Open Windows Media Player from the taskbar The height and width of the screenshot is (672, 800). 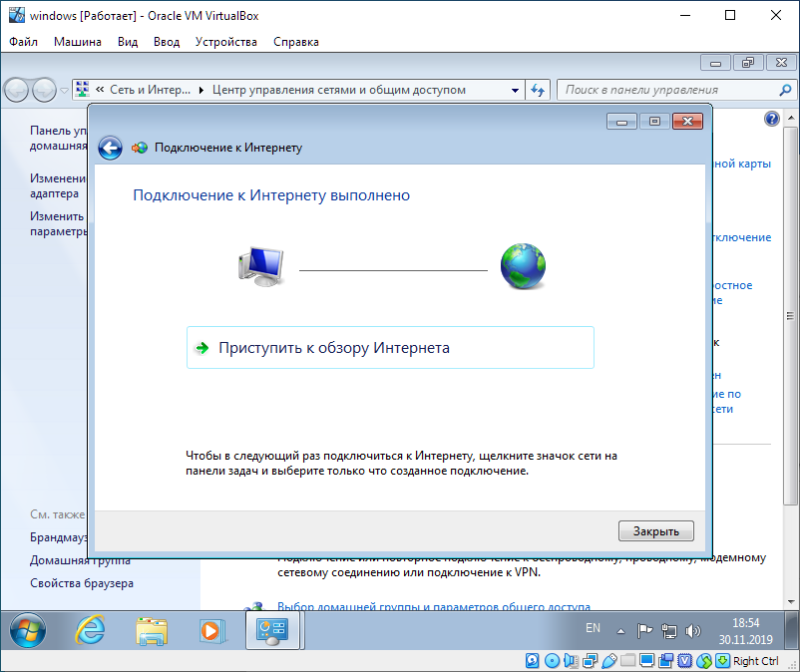click(x=211, y=631)
